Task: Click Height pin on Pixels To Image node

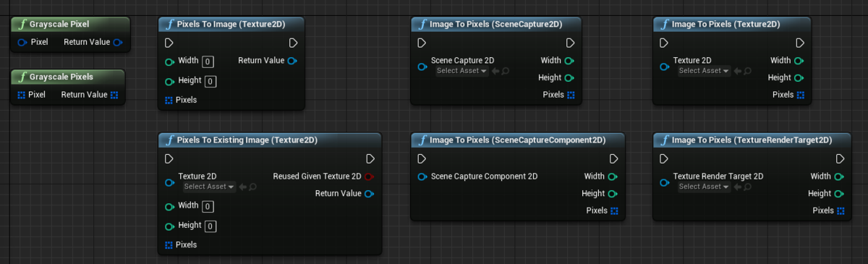Action: pos(170,81)
